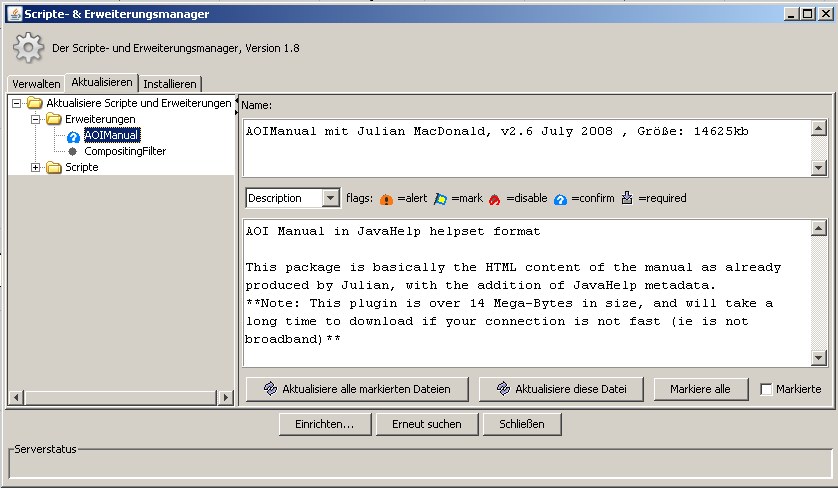Expand the Scripte tree node
Image resolution: width=838 pixels, height=488 pixels.
(35, 167)
